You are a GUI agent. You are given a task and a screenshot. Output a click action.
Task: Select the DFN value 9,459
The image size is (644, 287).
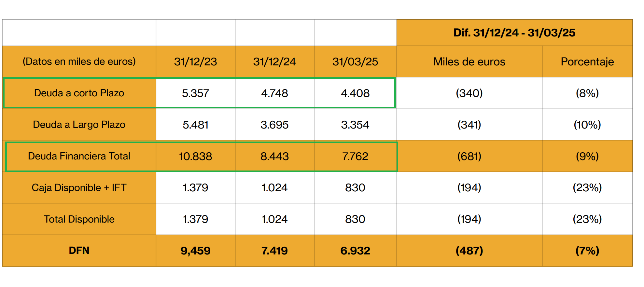(195, 251)
